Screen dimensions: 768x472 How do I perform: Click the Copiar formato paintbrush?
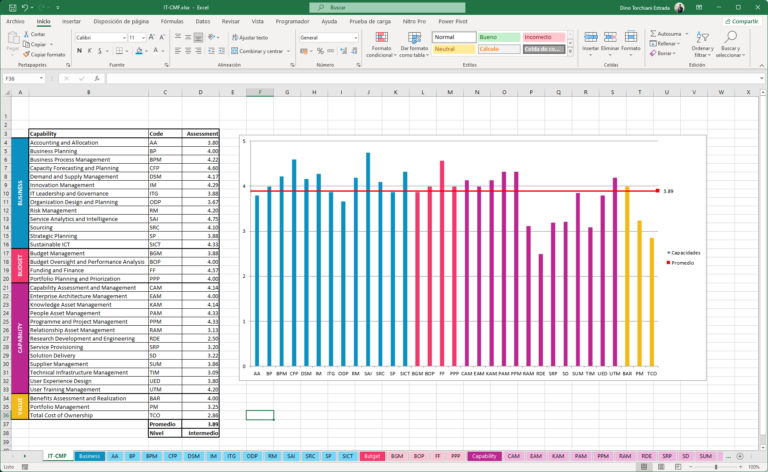pos(44,54)
